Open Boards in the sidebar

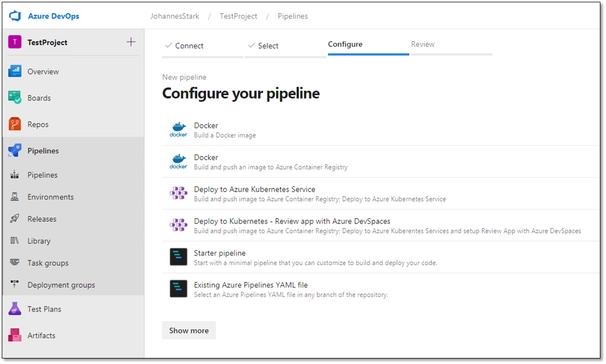coord(73,98)
